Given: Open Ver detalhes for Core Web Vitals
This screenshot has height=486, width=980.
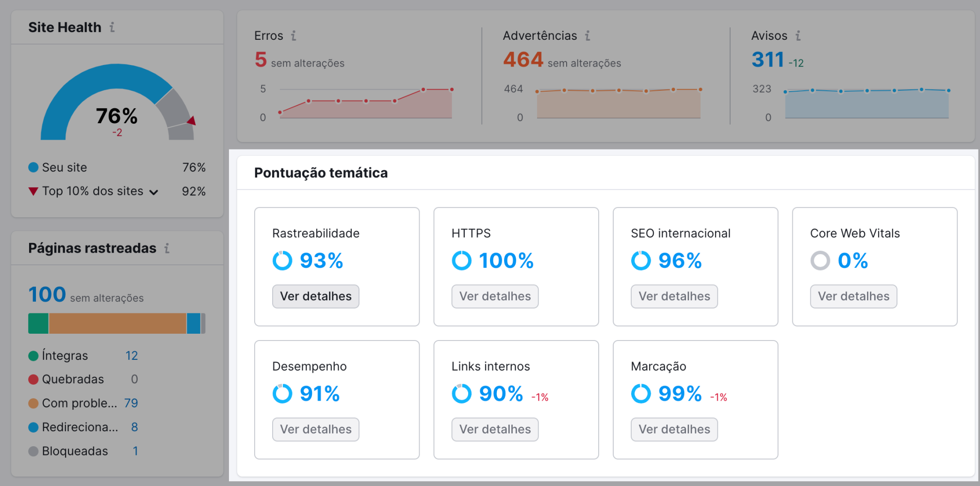Looking at the screenshot, I should tap(853, 296).
